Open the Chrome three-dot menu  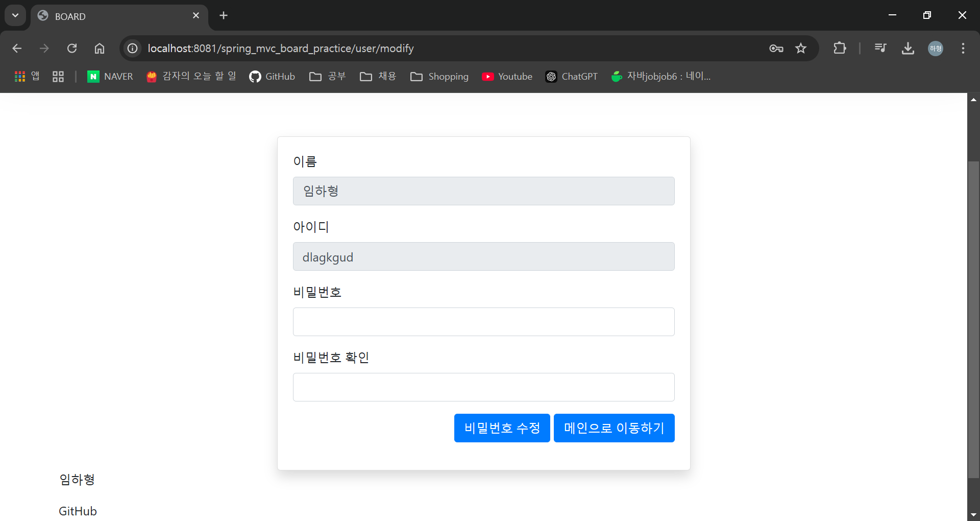point(963,49)
